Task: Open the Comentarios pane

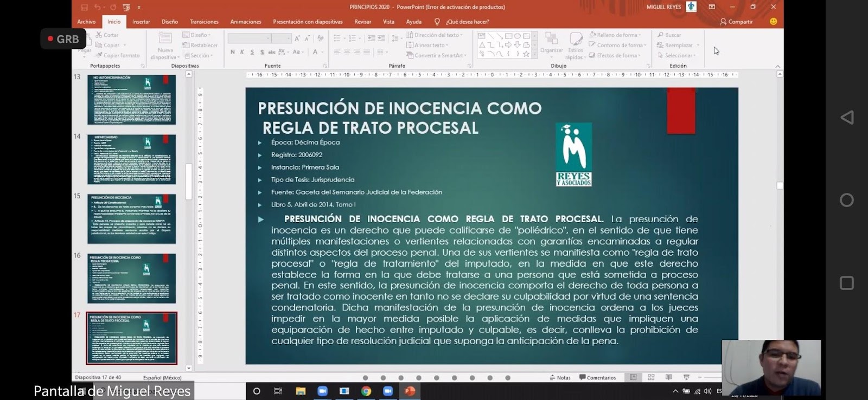Action: tap(598, 378)
